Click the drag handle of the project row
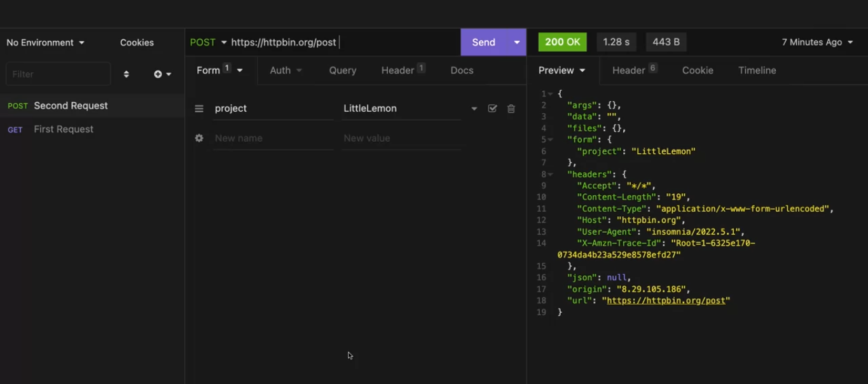This screenshot has height=384, width=868. click(x=199, y=109)
